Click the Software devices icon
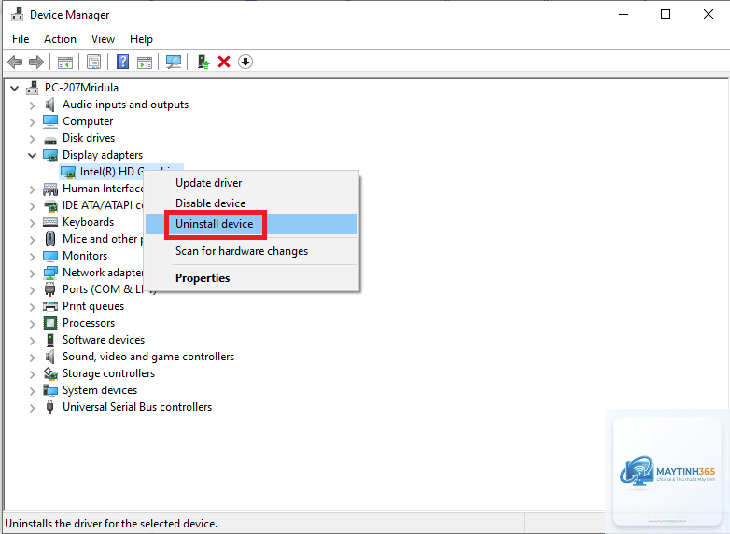 (x=50, y=340)
